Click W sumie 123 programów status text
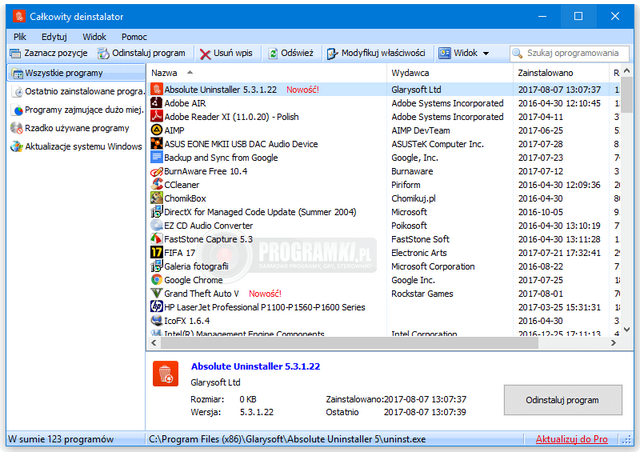Viewport: 643px width, 453px height. [x=61, y=439]
